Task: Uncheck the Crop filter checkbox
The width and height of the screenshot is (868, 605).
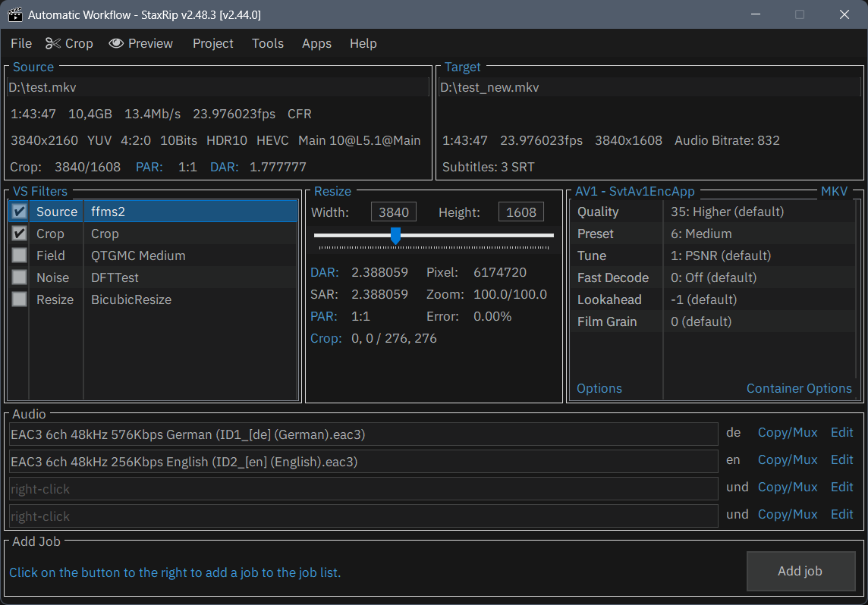Action: click(20, 234)
